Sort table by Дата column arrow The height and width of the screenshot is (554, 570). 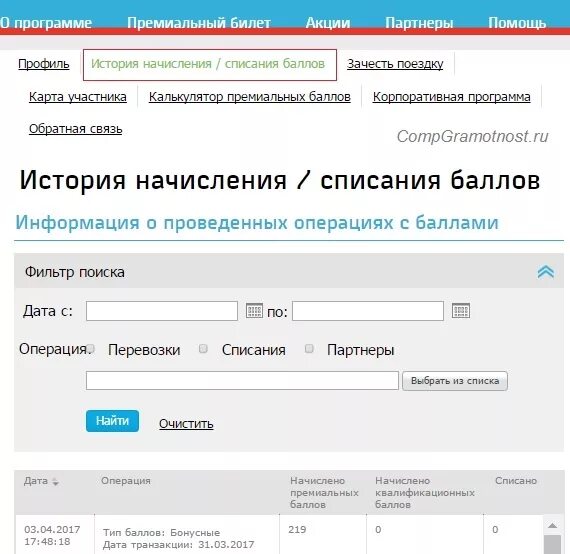[x=55, y=482]
